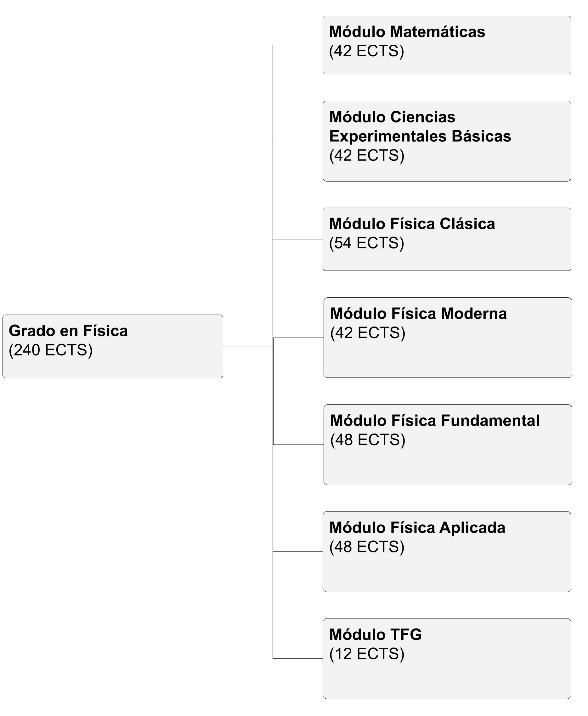Click connector line entering Módulo TFG
588x716 pixels.
[298, 658]
